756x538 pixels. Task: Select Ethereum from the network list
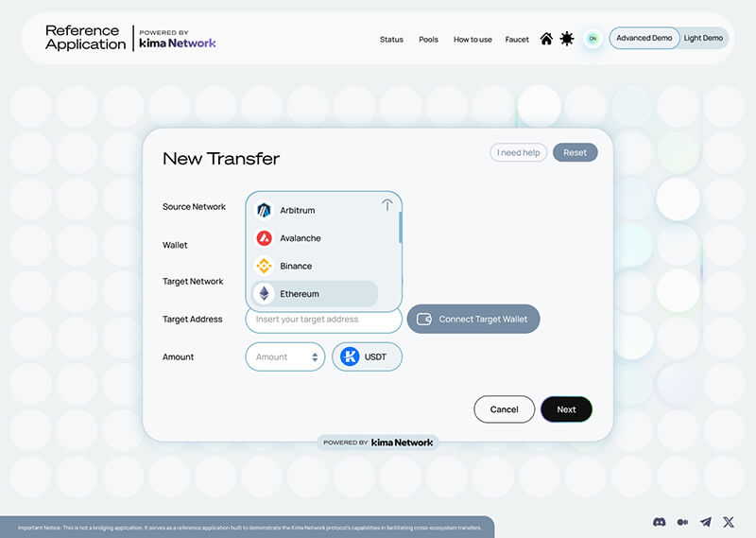click(x=315, y=294)
